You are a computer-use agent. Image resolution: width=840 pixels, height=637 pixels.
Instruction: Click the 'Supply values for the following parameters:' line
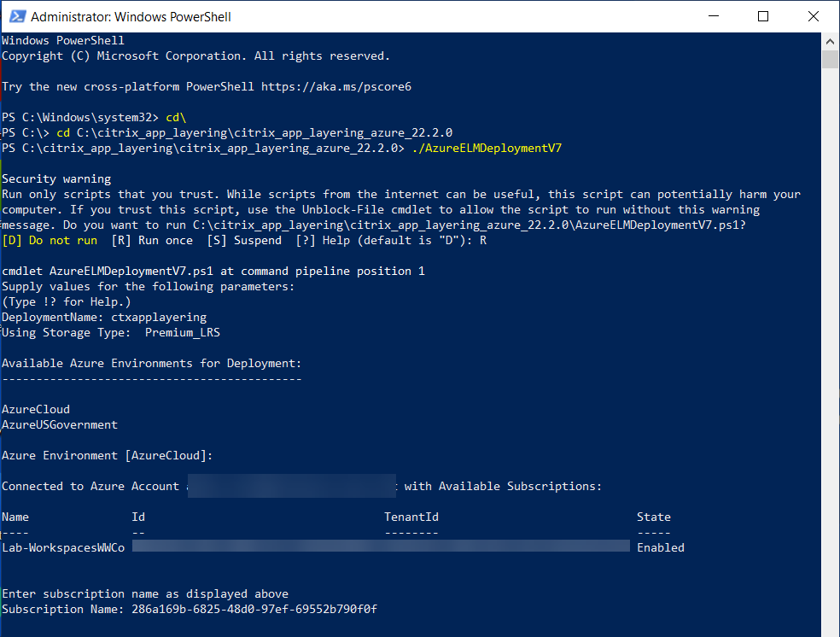[149, 287]
